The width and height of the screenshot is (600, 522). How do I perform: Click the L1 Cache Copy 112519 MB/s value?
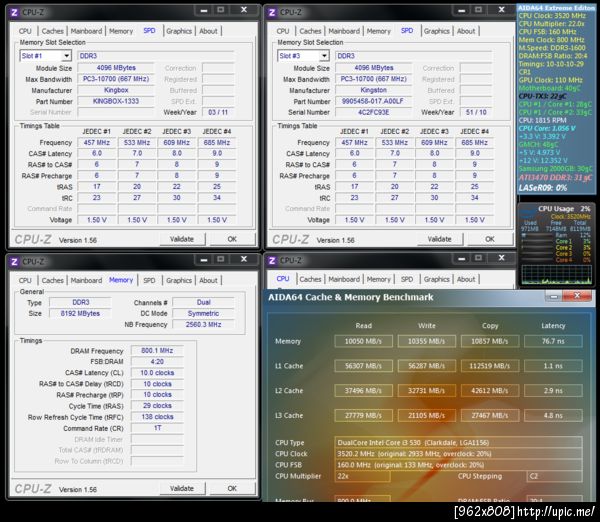click(490, 366)
